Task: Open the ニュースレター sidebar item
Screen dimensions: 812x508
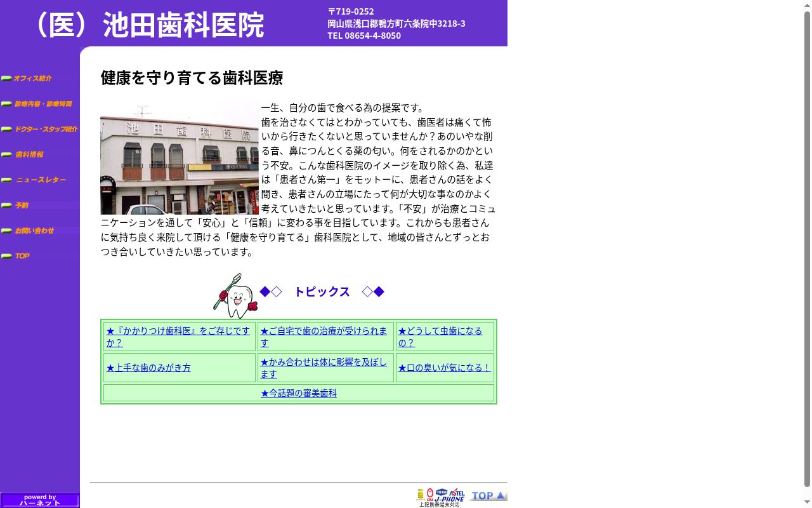Action: pyautogui.click(x=41, y=180)
